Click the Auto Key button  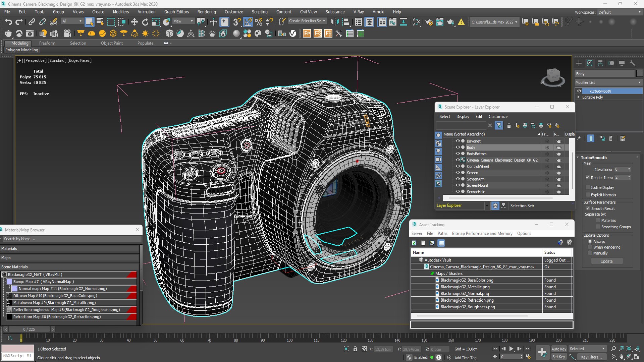click(x=558, y=349)
